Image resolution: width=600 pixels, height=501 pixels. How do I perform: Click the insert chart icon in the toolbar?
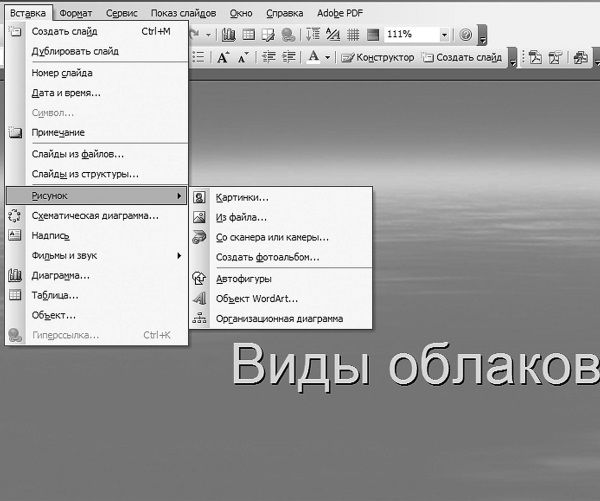point(229,34)
